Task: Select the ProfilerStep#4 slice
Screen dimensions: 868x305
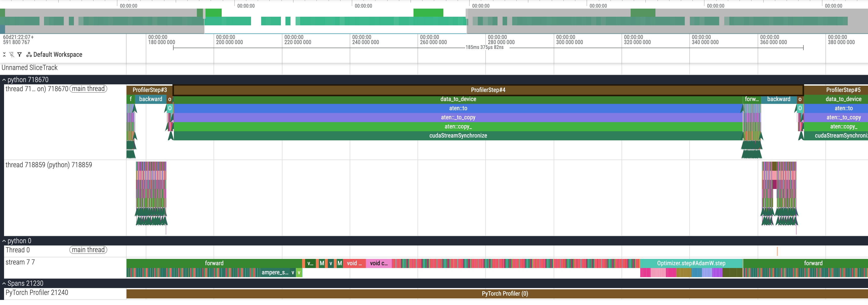Action: pos(488,90)
